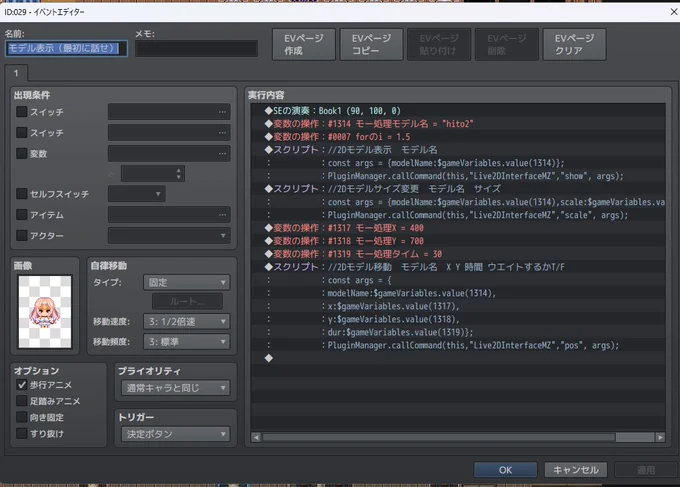Click the variable value stepper arrows
Viewport: 680px width, 487px height.
click(x=179, y=174)
